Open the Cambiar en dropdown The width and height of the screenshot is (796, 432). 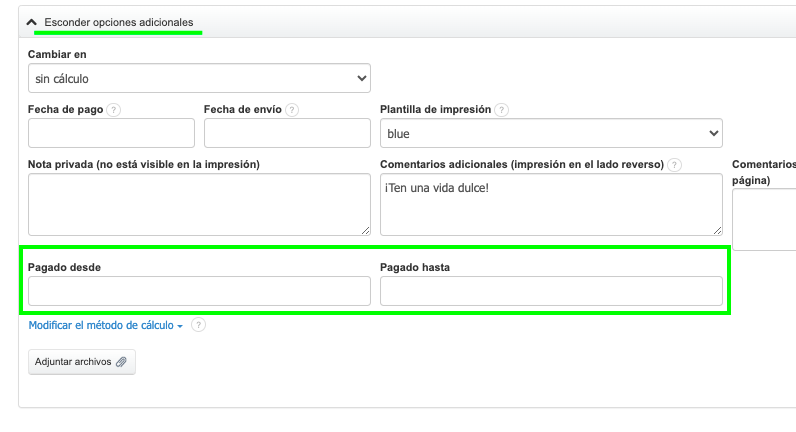199,78
